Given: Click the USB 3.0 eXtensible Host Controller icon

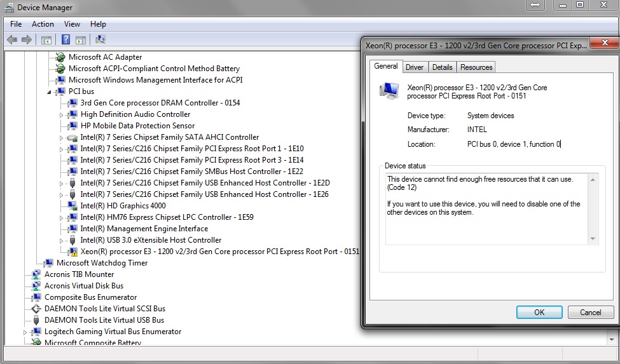Looking at the screenshot, I should [x=72, y=240].
